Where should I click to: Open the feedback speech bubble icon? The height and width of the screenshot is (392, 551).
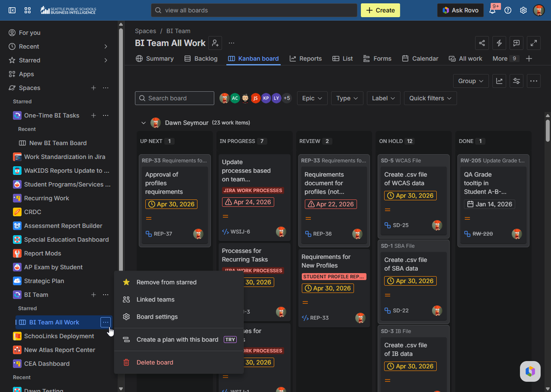tap(516, 43)
